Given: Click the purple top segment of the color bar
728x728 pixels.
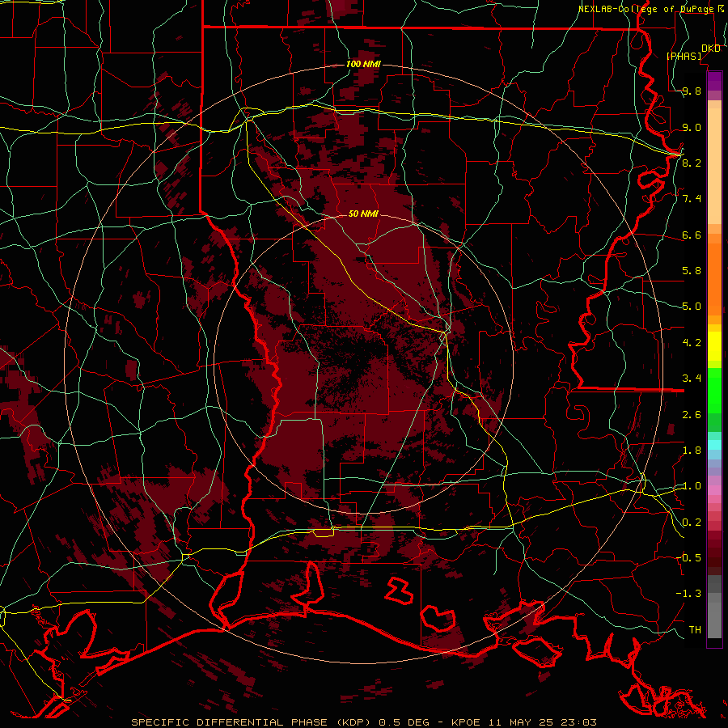Looking at the screenshot, I should point(714,81).
